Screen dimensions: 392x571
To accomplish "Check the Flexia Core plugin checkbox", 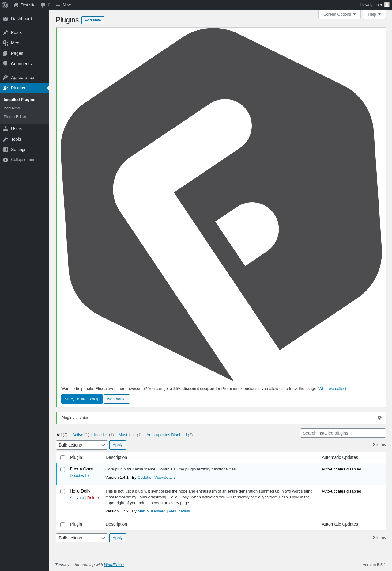I will [63, 469].
